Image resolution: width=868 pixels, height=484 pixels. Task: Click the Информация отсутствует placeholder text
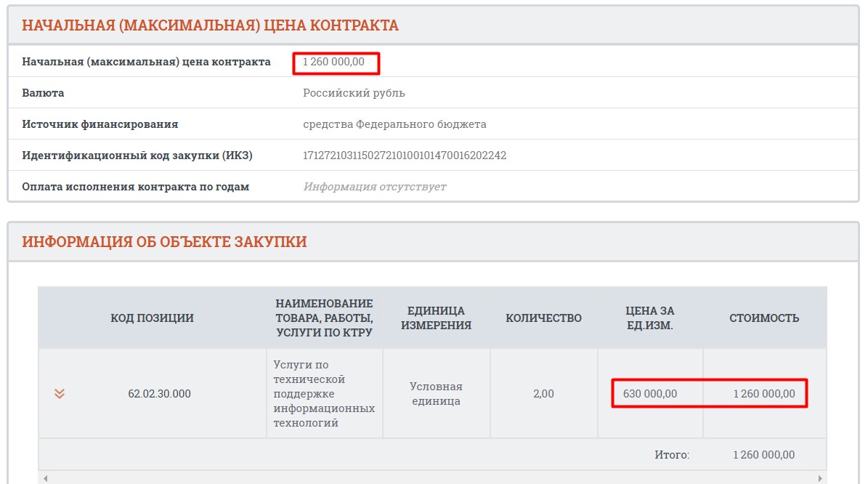[375, 187]
